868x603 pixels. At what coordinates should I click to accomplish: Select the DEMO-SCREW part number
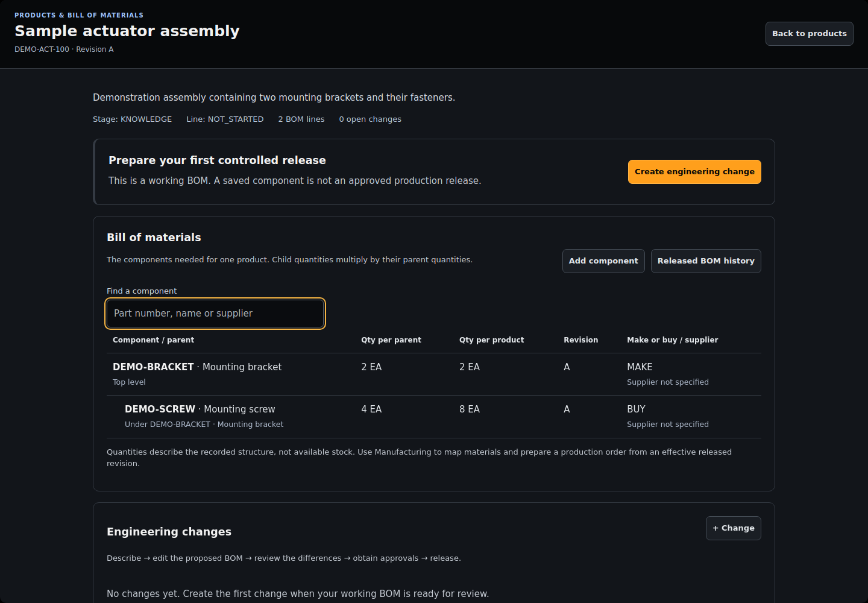click(x=160, y=409)
